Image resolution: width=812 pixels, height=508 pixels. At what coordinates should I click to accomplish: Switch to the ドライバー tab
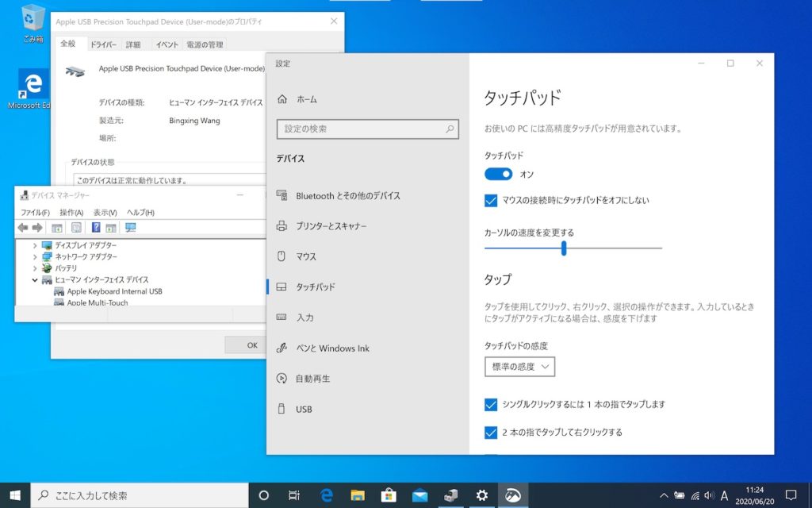pos(105,44)
